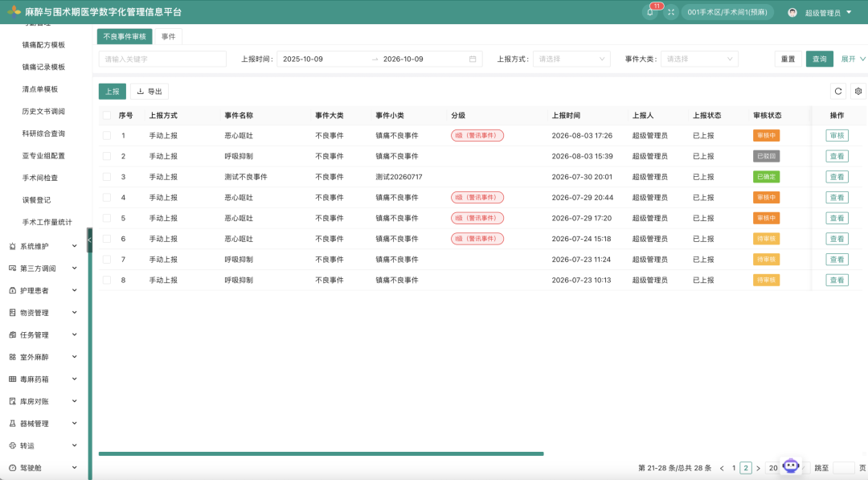Click the 护理患者 menu icon

[12, 291]
